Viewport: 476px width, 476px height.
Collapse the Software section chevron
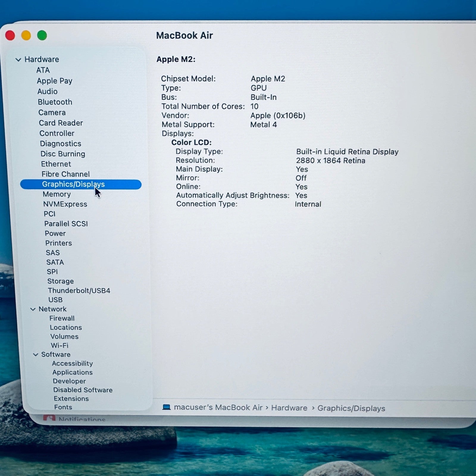(x=36, y=355)
